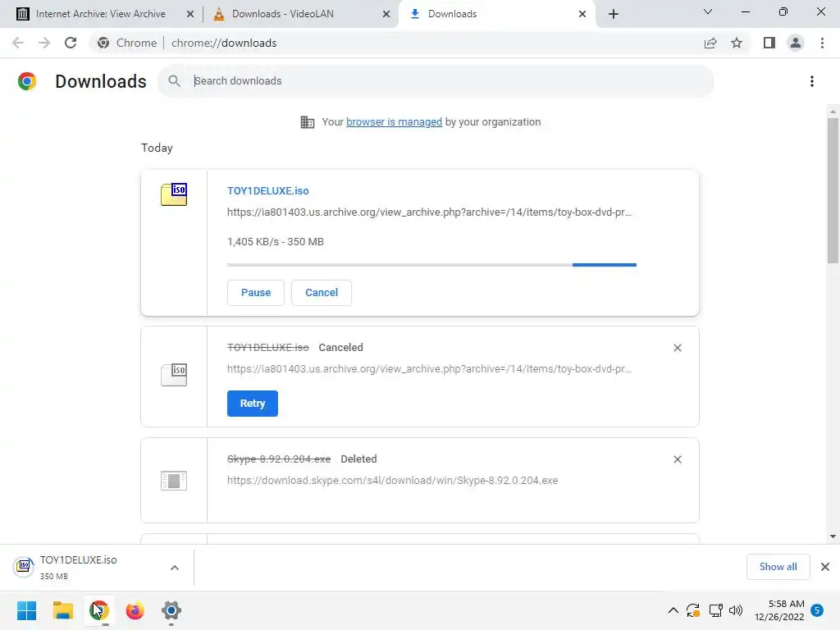Show all downloads from the shelf
This screenshot has height=630, width=840.
pyautogui.click(x=778, y=567)
